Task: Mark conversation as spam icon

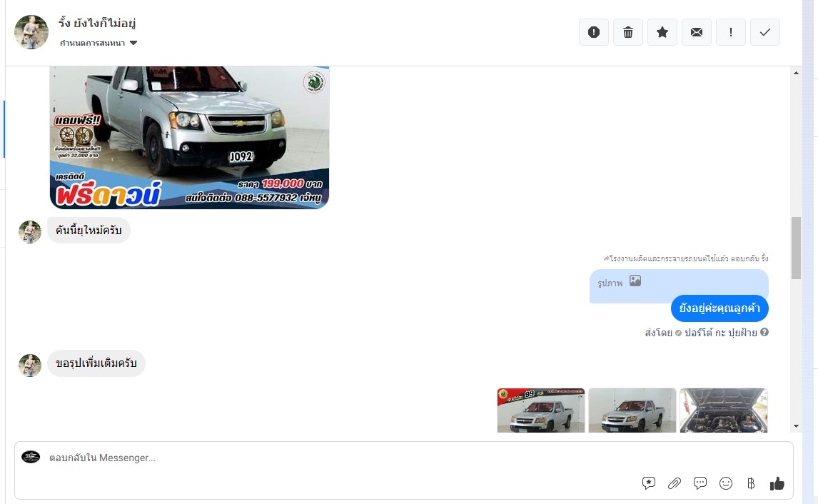Action: 594,32
